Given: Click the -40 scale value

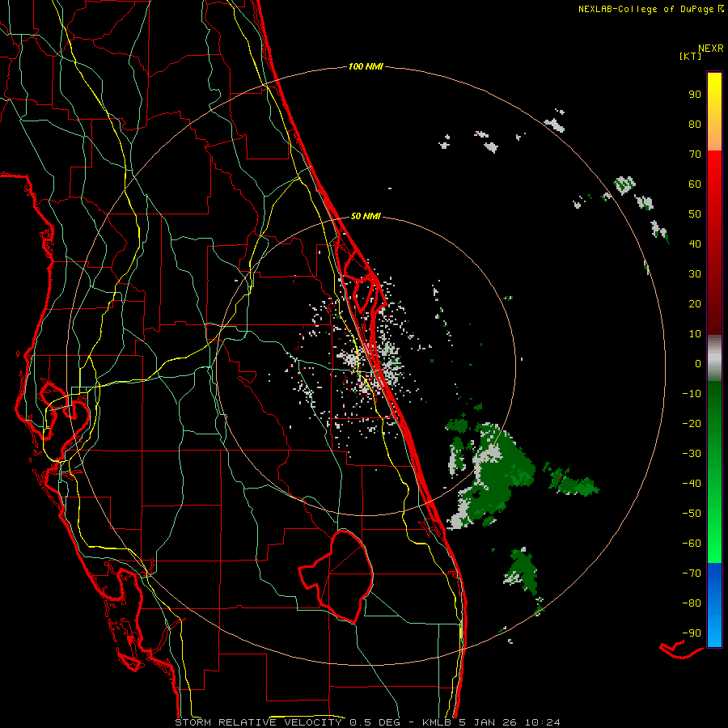Looking at the screenshot, I should coord(692,484).
